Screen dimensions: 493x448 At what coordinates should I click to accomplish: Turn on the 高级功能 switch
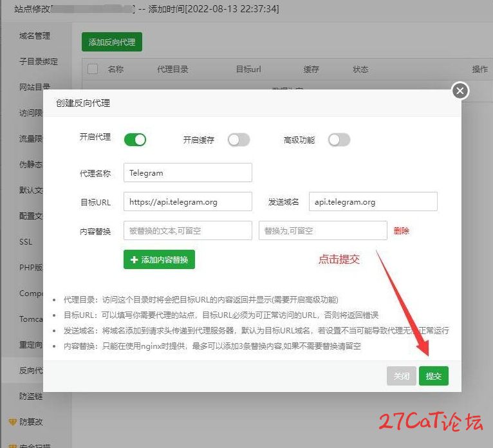click(x=339, y=140)
